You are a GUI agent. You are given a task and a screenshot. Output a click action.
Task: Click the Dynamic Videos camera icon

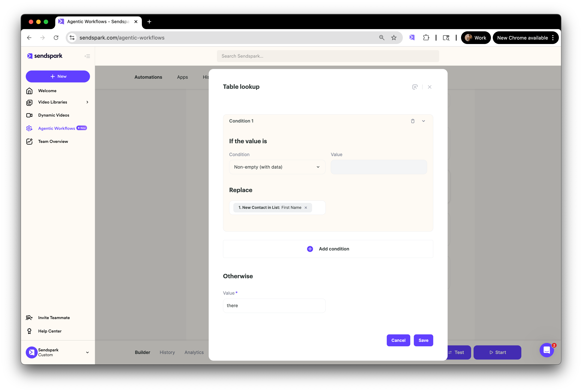tap(29, 115)
